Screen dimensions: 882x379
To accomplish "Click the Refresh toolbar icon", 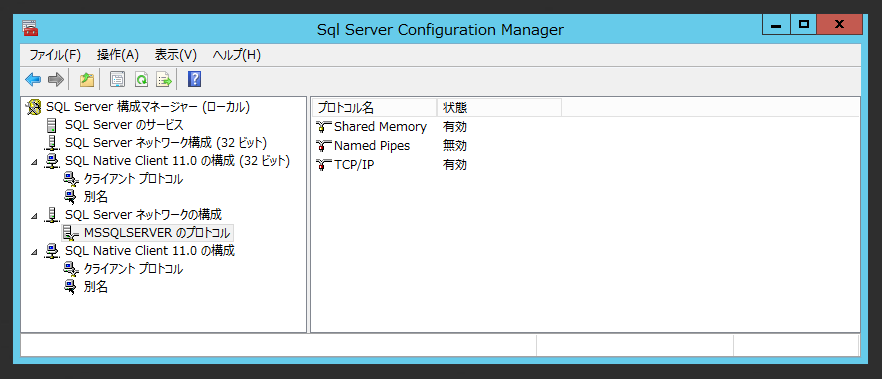I will coord(141,80).
